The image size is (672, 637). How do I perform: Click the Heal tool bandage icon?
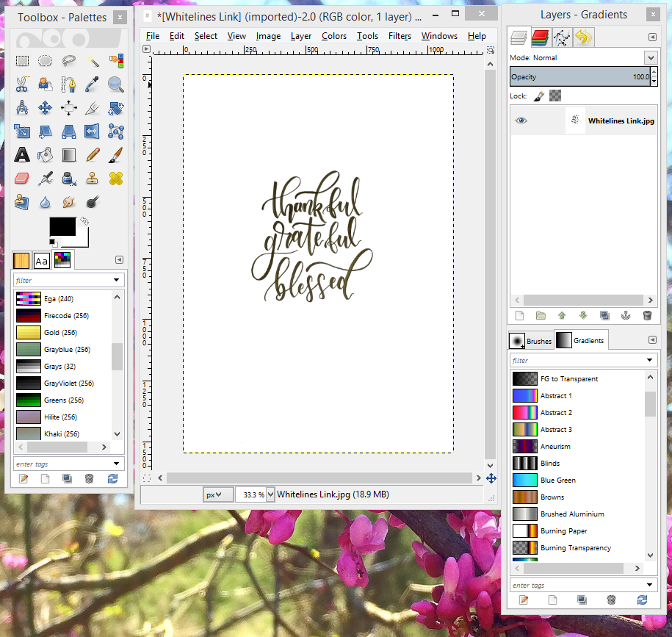[x=115, y=178]
